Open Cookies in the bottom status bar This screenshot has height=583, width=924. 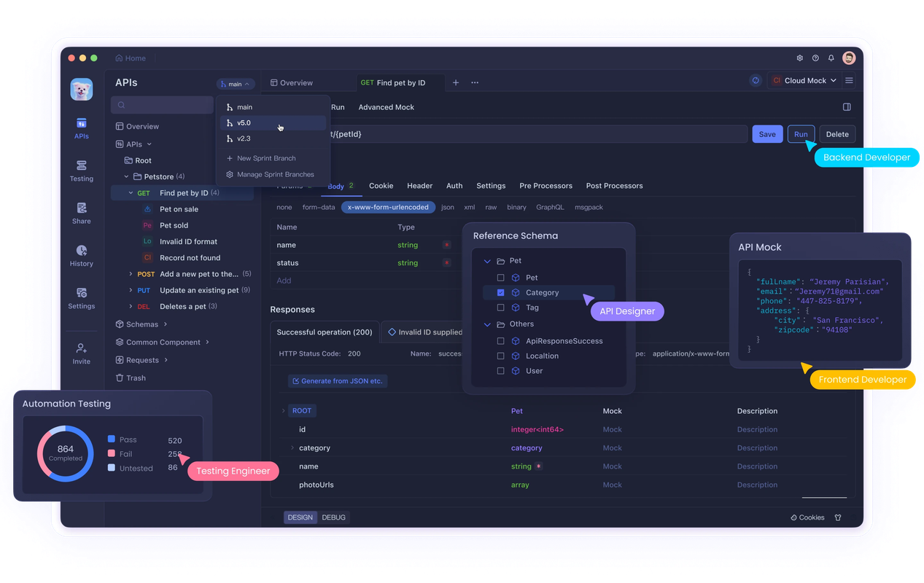click(807, 517)
